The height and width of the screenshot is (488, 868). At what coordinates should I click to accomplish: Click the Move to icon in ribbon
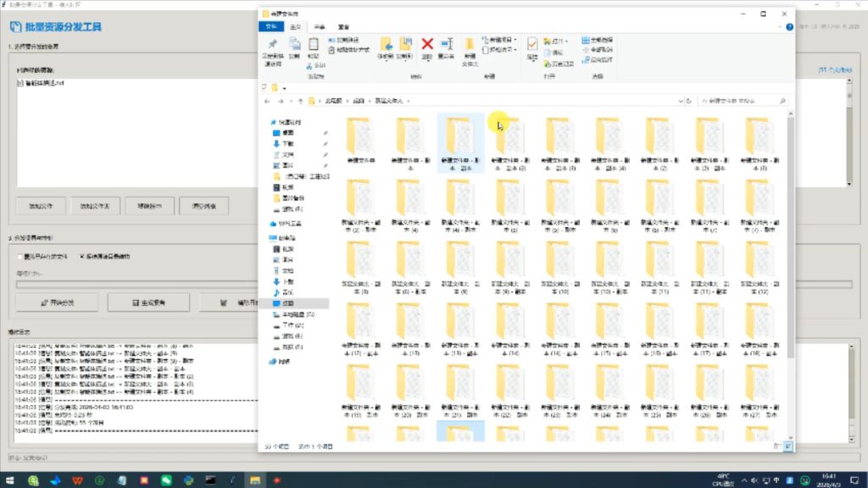(386, 46)
